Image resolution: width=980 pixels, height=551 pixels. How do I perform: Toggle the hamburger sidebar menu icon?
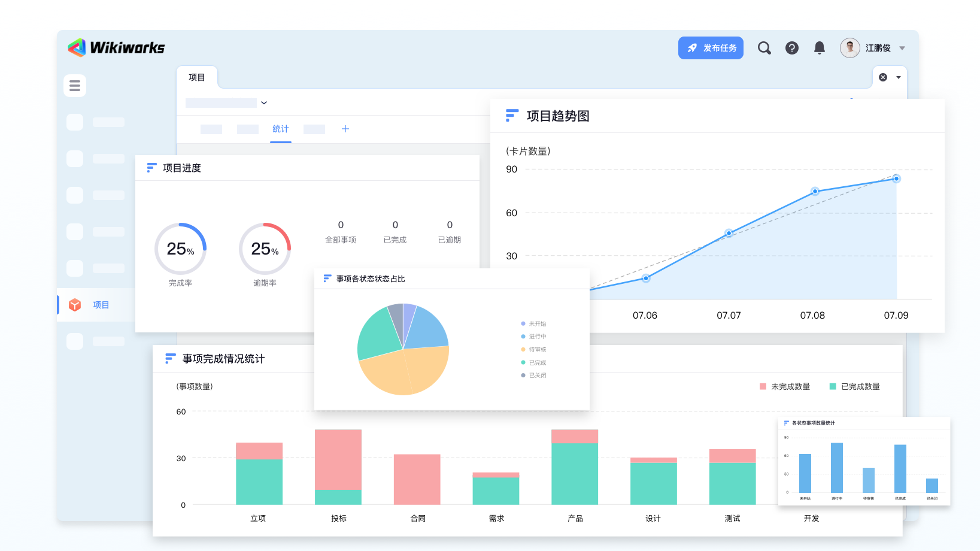pos(75,86)
